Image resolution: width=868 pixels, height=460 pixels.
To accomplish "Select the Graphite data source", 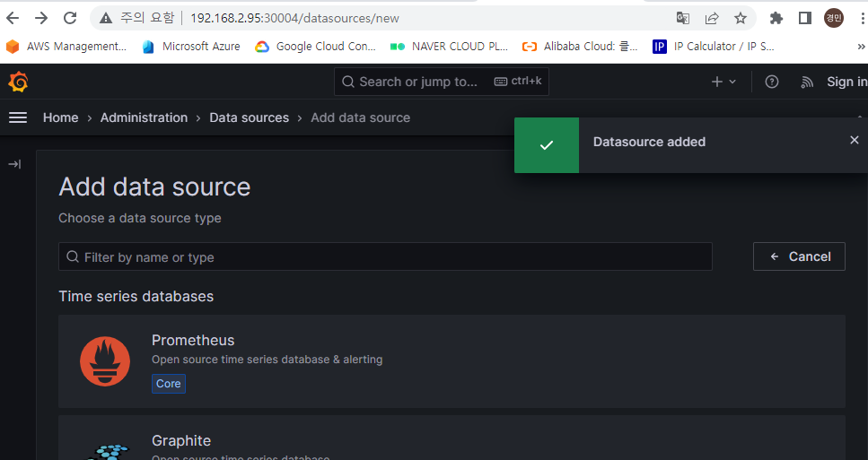I will [x=452, y=438].
